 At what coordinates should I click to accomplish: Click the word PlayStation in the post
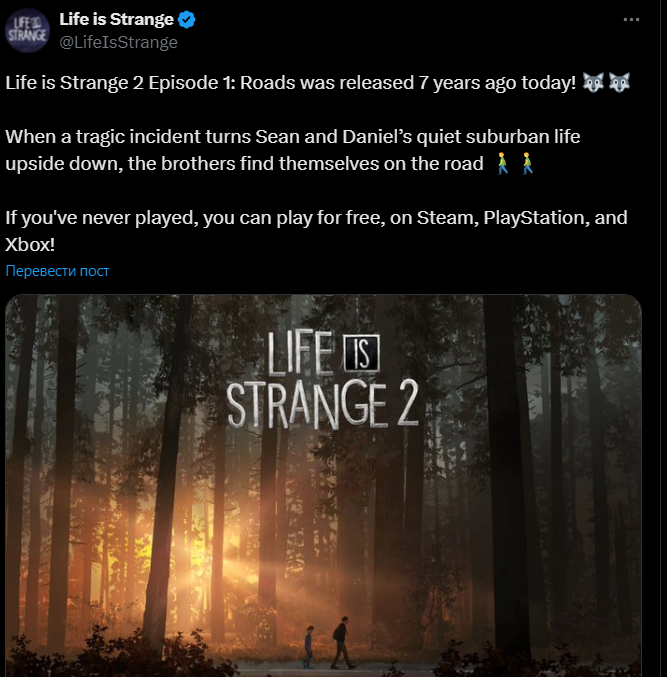(536, 218)
